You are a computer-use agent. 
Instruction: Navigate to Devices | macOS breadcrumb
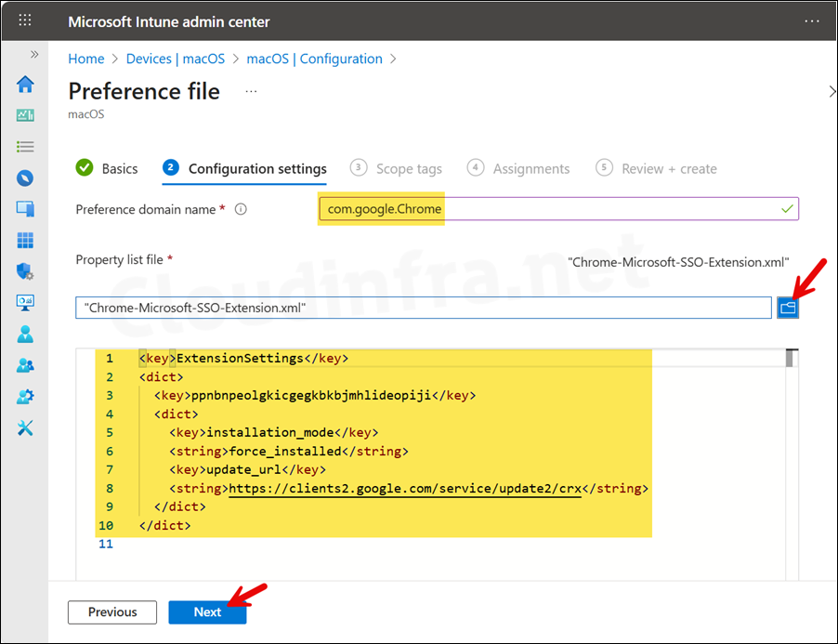(x=176, y=59)
